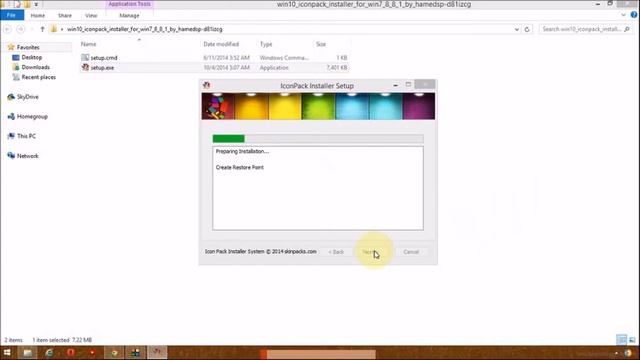The width and height of the screenshot is (640, 360).
Task: Refresh the current folder view
Action: (x=527, y=29)
